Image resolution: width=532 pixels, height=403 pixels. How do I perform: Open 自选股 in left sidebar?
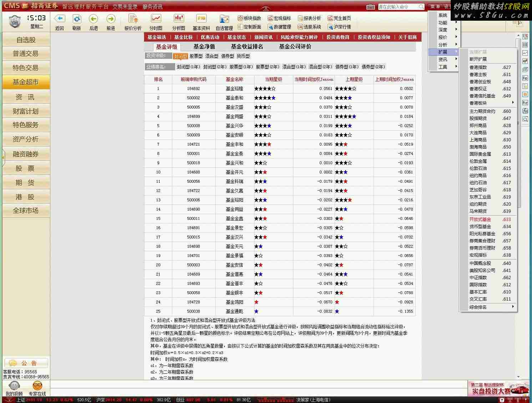[26, 40]
